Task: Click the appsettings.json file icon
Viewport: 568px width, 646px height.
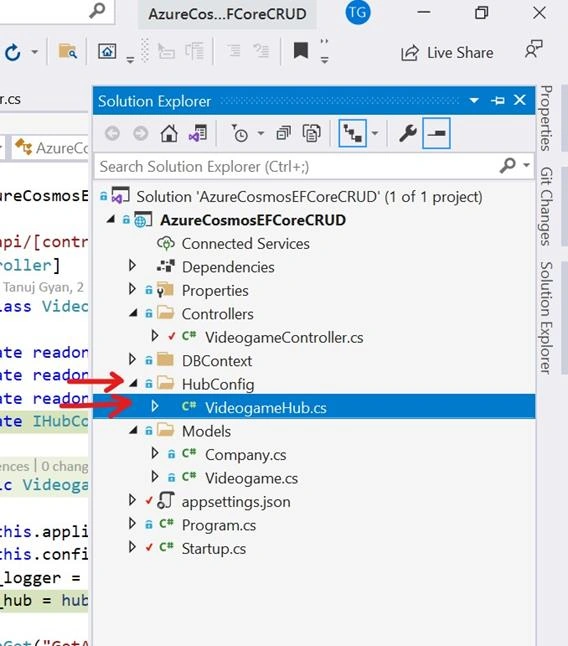Action: click(x=166, y=501)
